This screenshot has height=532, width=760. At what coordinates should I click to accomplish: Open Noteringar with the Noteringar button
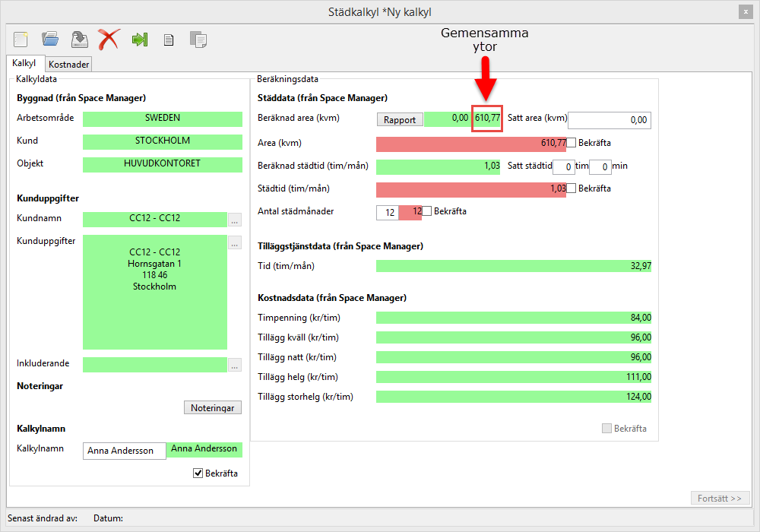213,408
